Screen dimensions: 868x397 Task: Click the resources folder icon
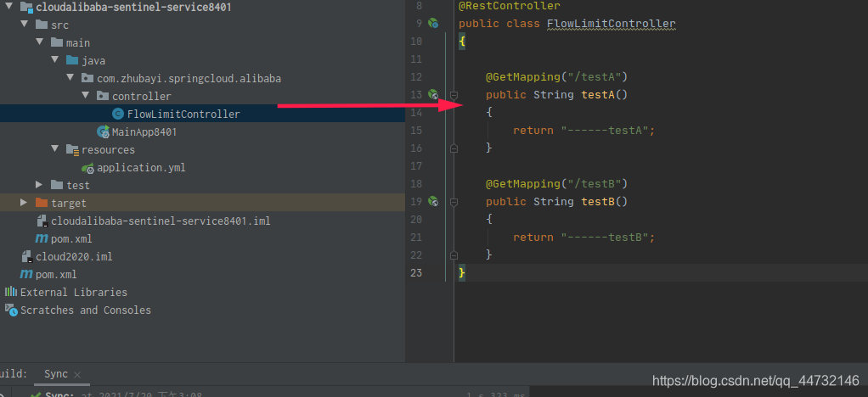pyautogui.click(x=72, y=149)
